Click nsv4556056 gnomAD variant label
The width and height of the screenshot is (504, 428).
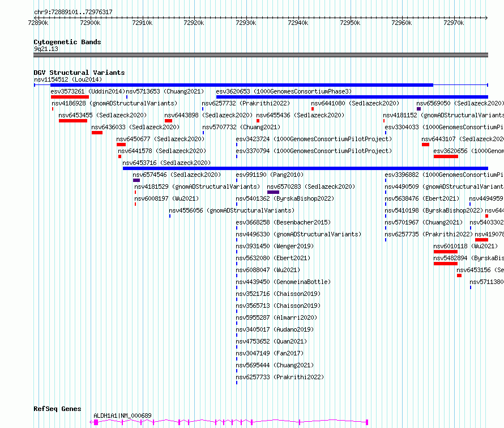click(x=232, y=210)
